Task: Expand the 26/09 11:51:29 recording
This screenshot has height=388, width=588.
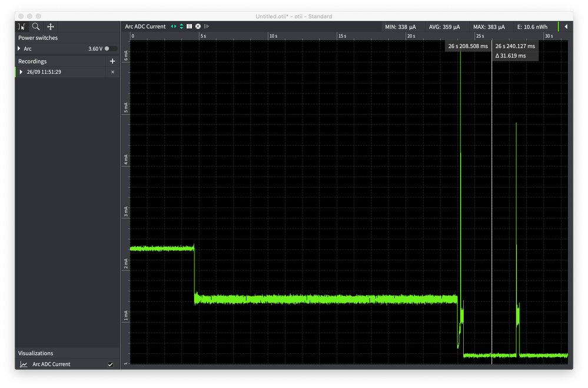Action: [x=21, y=72]
